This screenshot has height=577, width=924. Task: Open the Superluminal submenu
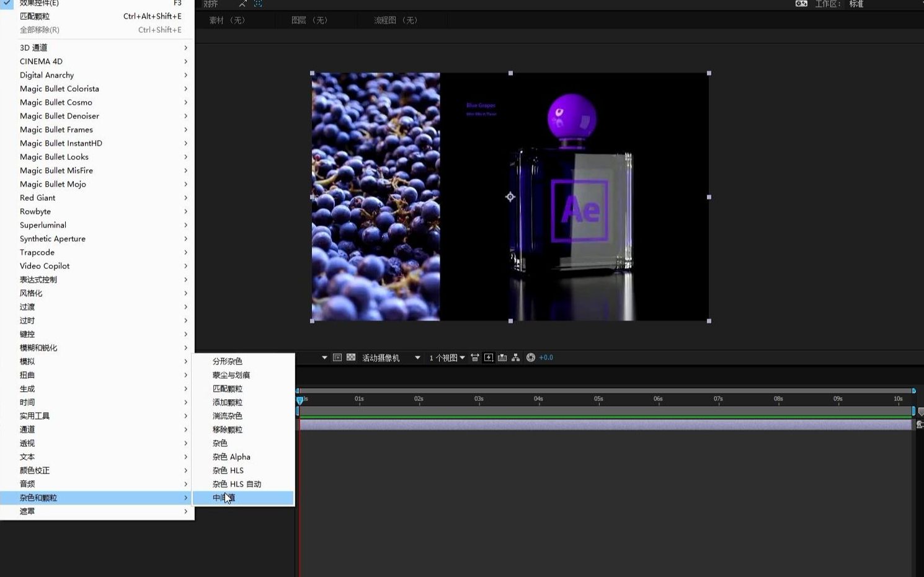(x=97, y=225)
